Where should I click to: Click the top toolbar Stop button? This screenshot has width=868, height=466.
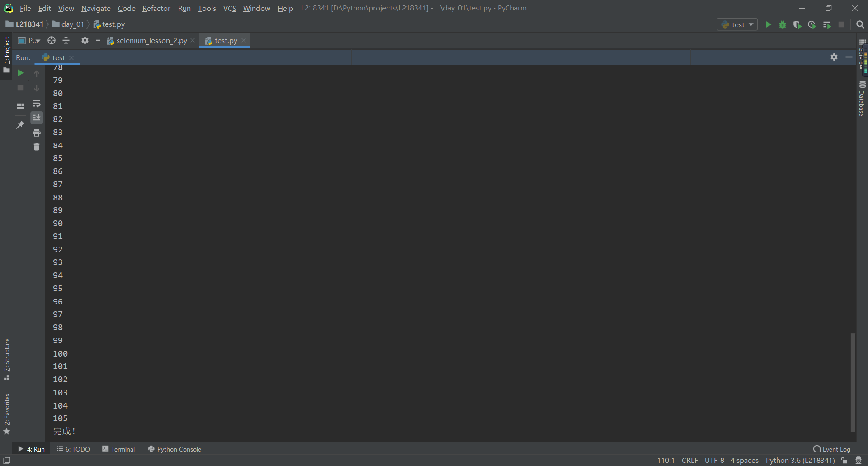[841, 24]
